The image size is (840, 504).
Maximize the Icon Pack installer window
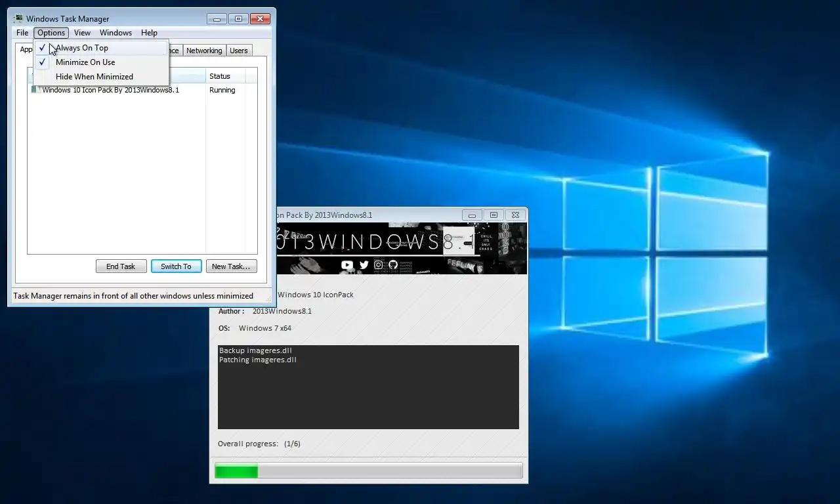tap(493, 215)
